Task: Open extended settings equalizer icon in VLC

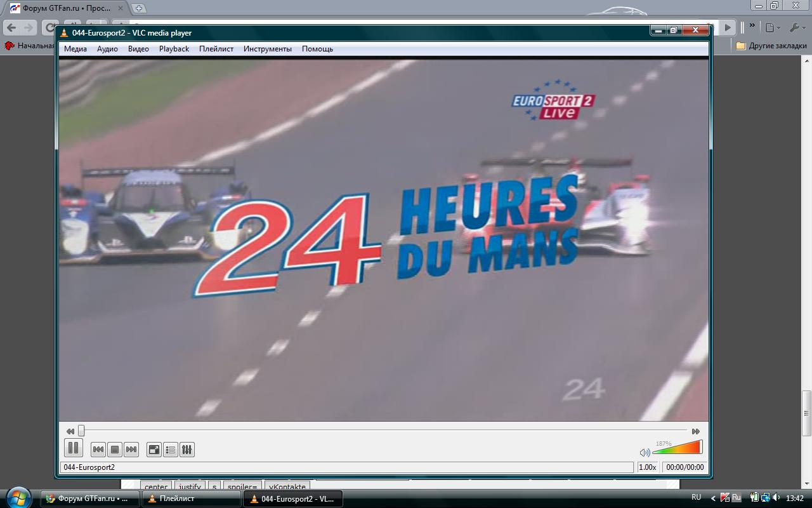Action: tap(187, 450)
